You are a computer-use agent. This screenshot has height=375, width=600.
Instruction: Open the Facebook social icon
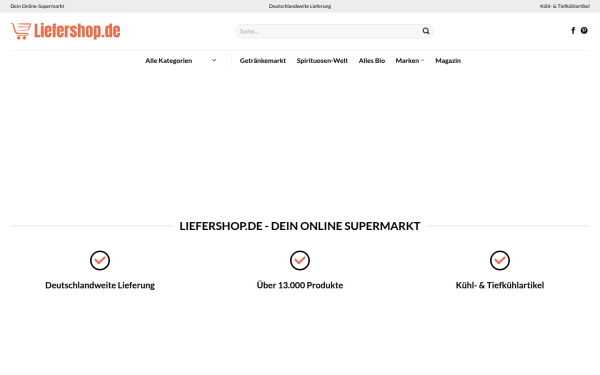[x=573, y=31]
